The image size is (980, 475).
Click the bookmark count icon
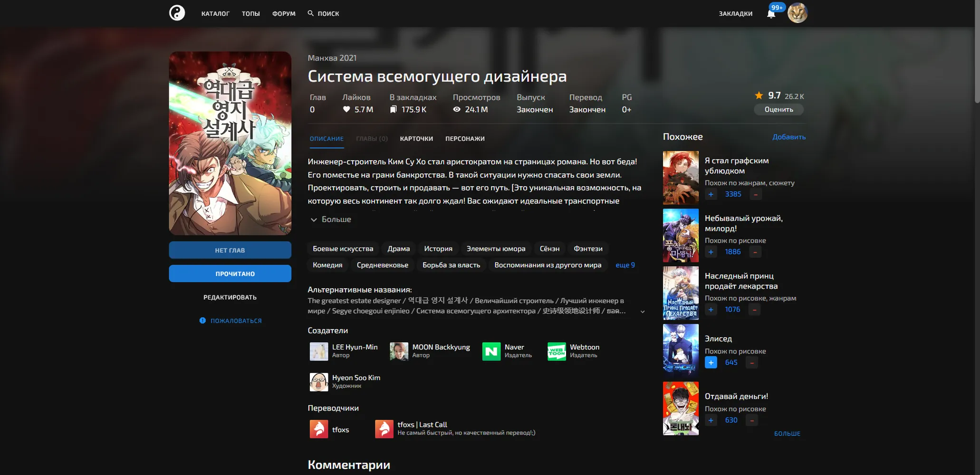(x=393, y=109)
